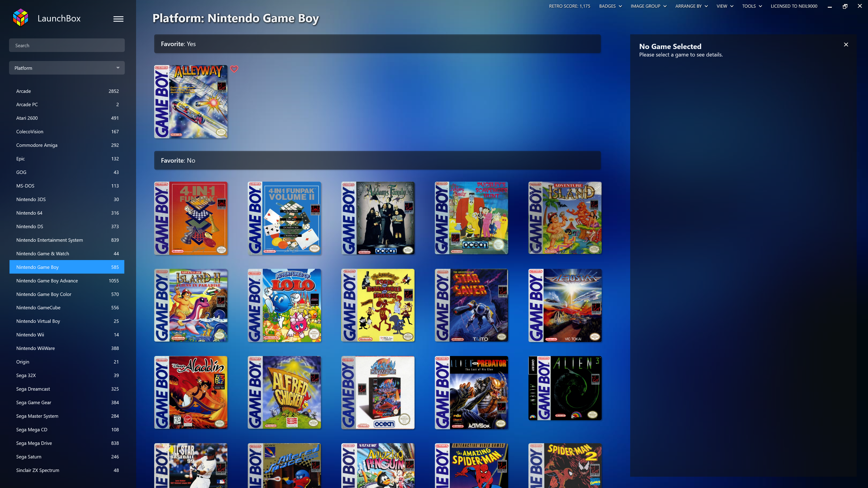This screenshot has width=868, height=488.
Task: Focus the Search input field
Action: click(x=67, y=45)
